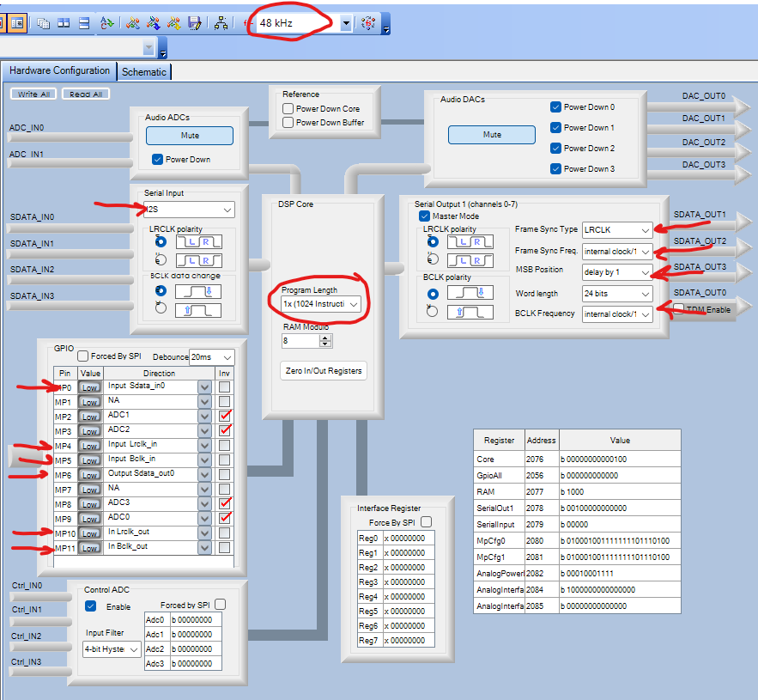Viewport: 758px width, 700px height.
Task: Click the Link Compile Download icon with yellow arrow
Action: click(173, 22)
